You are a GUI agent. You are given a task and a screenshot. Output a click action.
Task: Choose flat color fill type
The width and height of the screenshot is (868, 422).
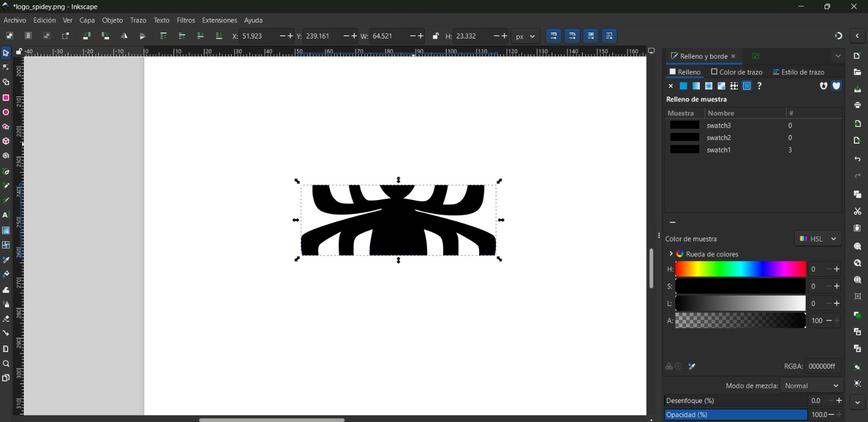[684, 86]
